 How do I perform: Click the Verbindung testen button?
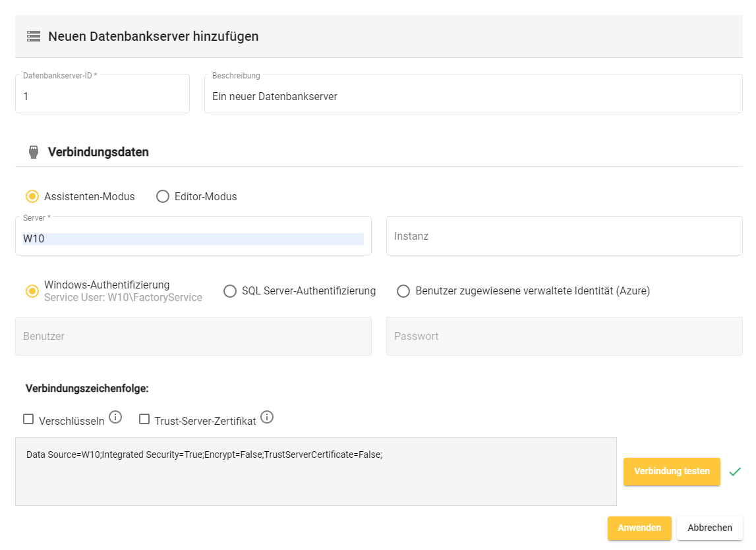coord(672,472)
